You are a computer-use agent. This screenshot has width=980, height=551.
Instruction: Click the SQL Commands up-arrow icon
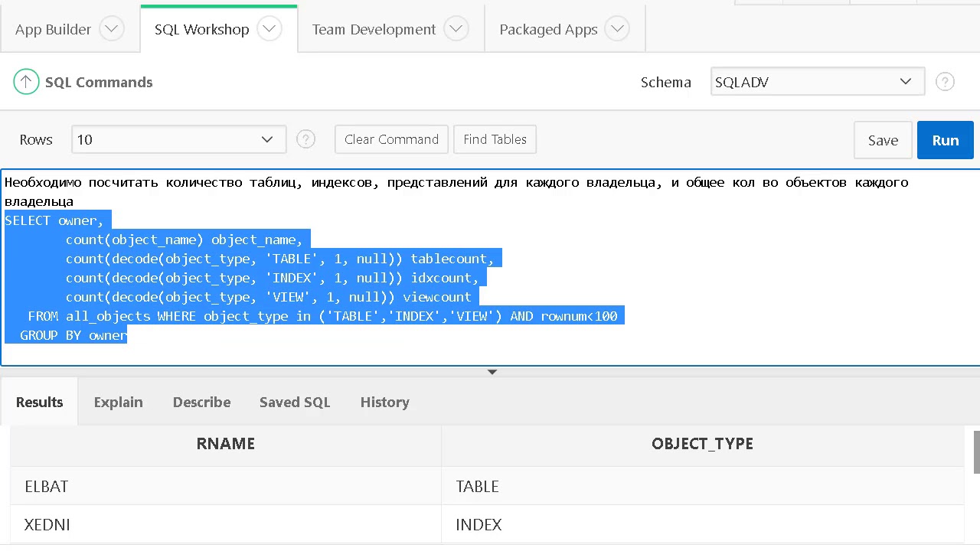point(26,82)
